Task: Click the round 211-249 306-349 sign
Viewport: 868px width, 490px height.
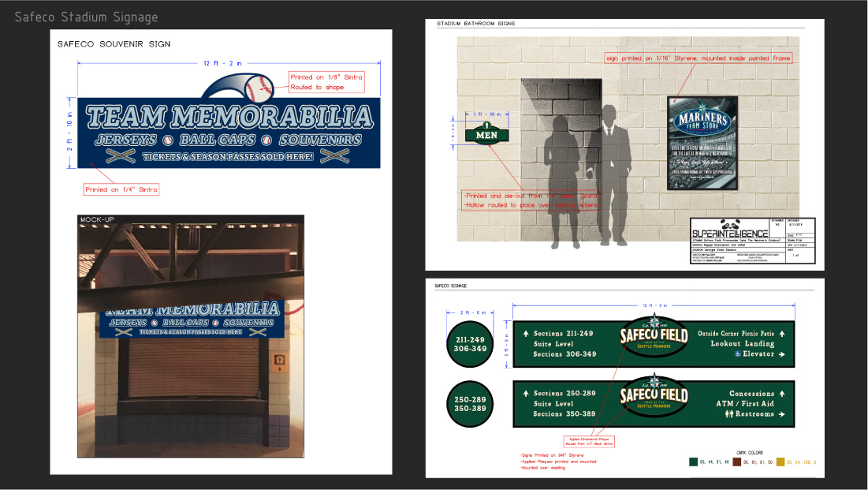Action: coord(470,344)
